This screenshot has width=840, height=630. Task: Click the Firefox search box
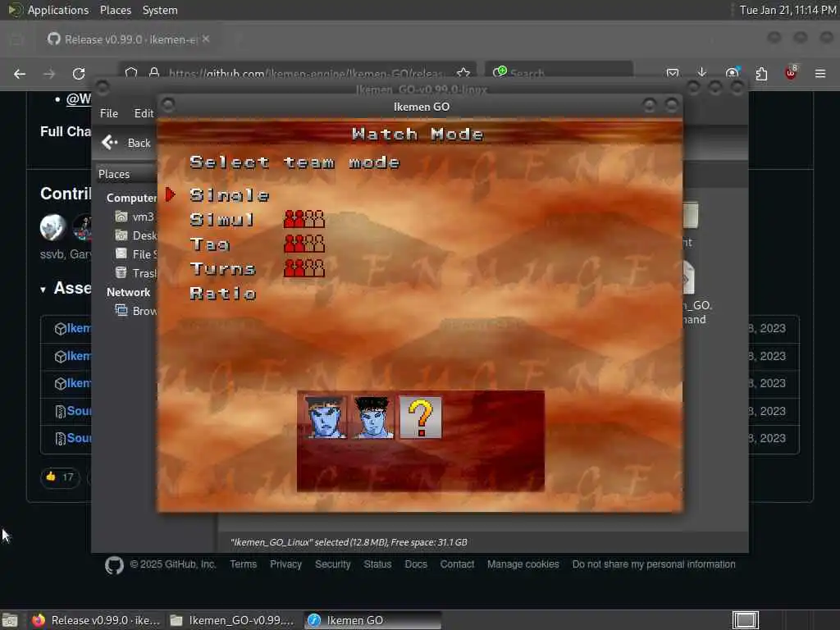pos(559,72)
